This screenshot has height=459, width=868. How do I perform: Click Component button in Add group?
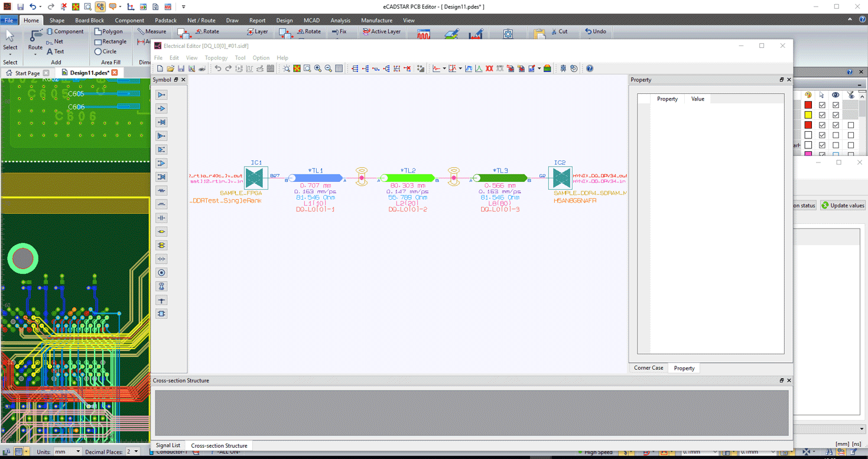click(65, 31)
